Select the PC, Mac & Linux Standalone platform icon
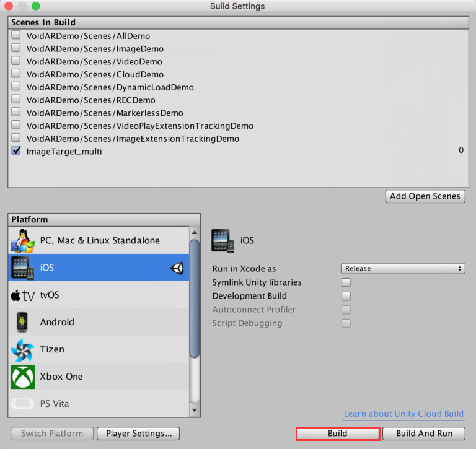 22,241
